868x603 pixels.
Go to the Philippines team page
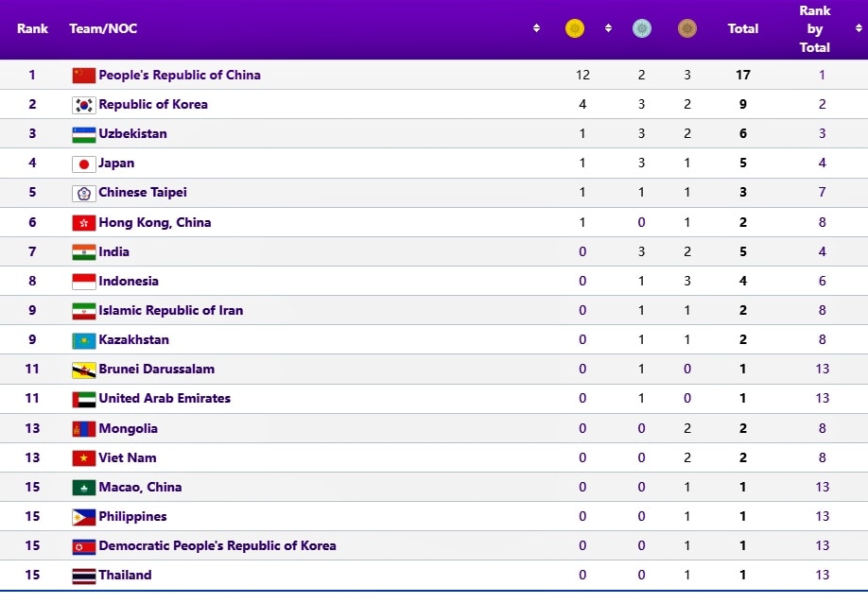pos(132,517)
